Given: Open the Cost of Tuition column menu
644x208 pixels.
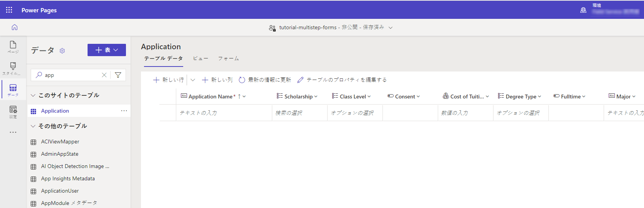Looking at the screenshot, I should pos(487,97).
